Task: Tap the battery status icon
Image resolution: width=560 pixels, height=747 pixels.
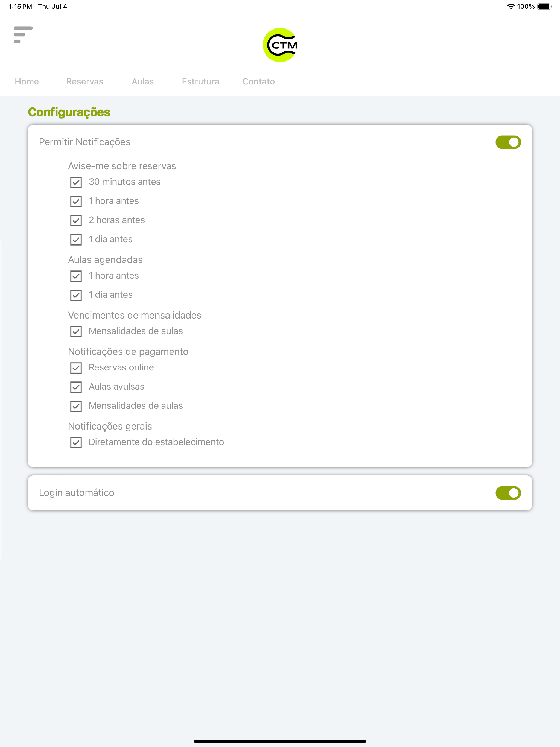Action: pyautogui.click(x=544, y=6)
